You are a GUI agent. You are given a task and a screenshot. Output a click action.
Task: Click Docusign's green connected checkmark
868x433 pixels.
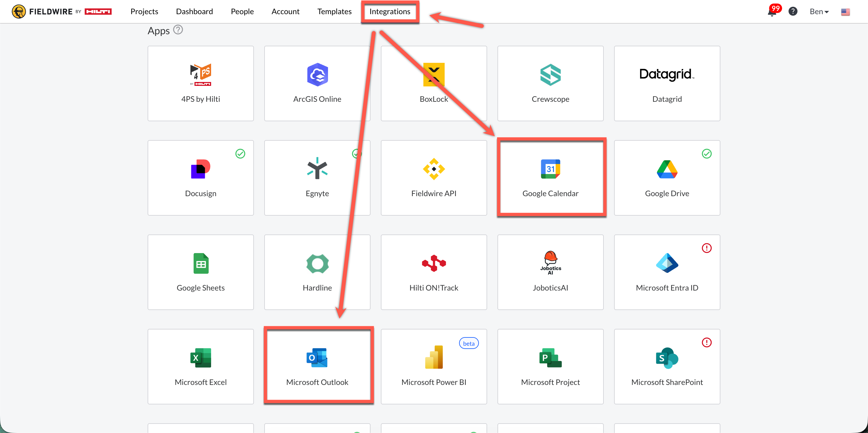pyautogui.click(x=240, y=154)
